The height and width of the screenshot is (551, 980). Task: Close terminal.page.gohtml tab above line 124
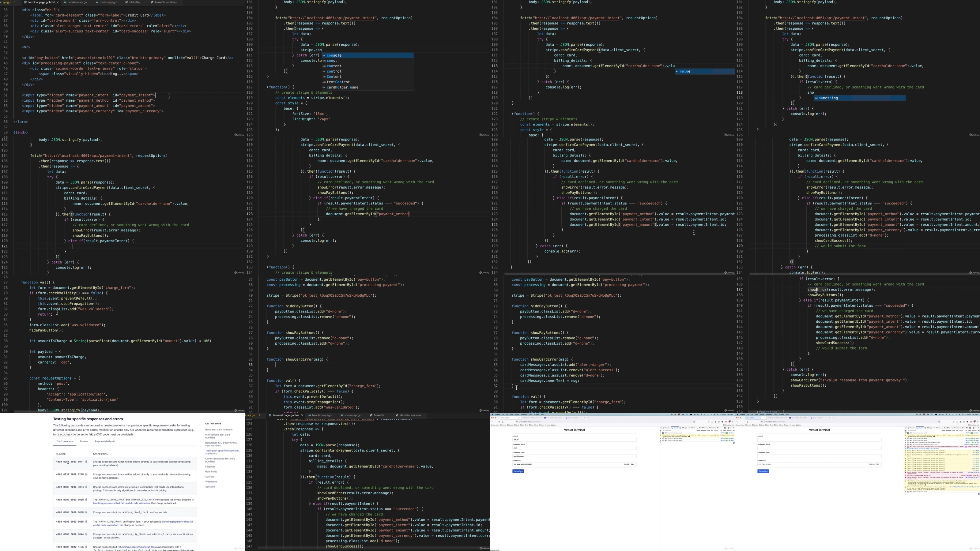[x=302, y=415]
